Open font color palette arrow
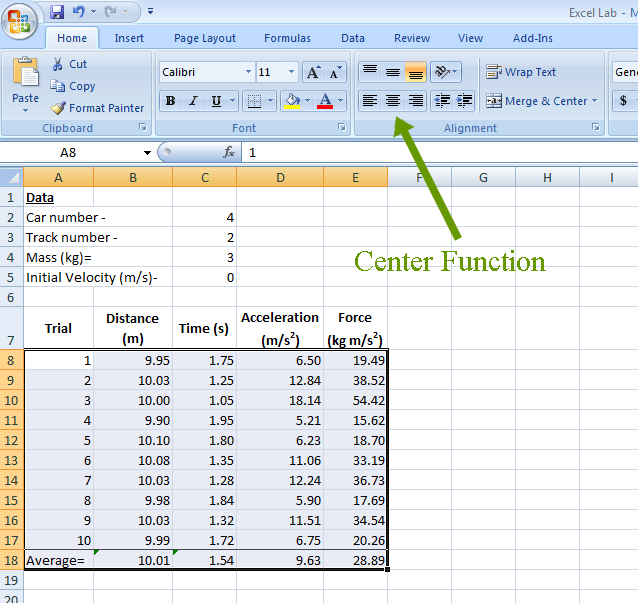The width and height of the screenshot is (638, 603). [341, 101]
